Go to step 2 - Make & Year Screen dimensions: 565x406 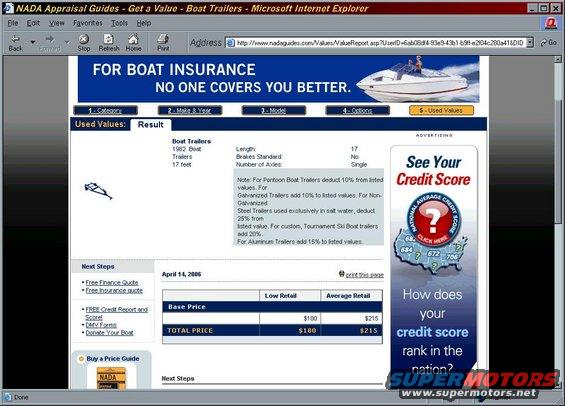190,111
